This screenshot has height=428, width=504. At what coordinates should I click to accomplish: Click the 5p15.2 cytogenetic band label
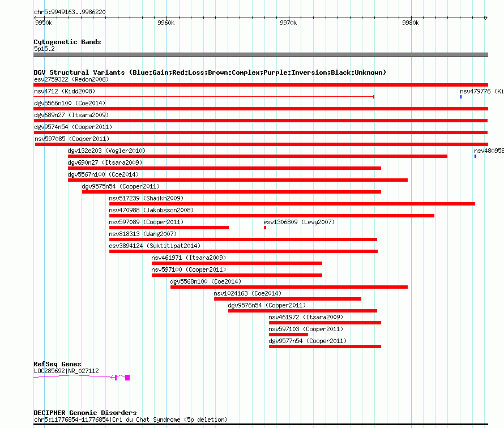click(x=44, y=49)
